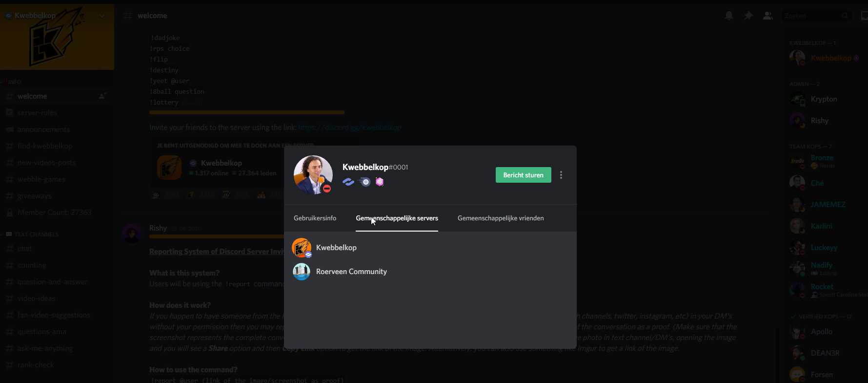The width and height of the screenshot is (868, 383).
Task: Click Kwebbelkop's profile avatar in the popup
Action: point(313,174)
